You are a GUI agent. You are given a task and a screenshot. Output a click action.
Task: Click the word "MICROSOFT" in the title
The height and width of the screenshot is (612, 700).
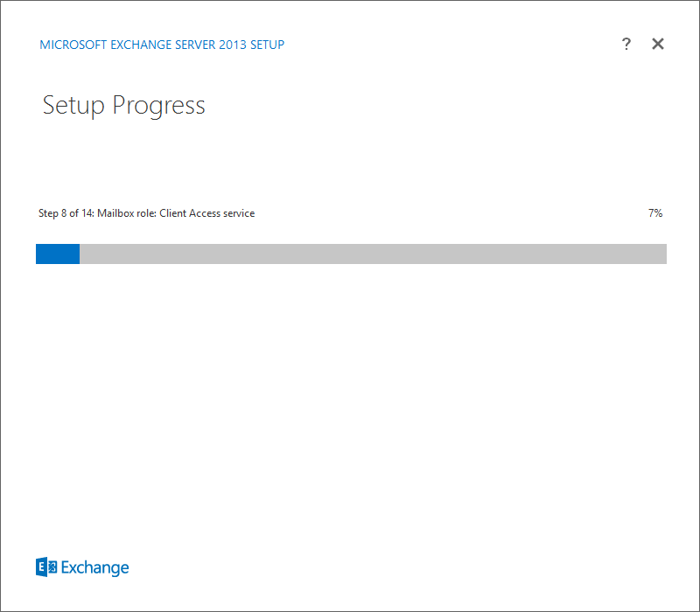(x=71, y=45)
